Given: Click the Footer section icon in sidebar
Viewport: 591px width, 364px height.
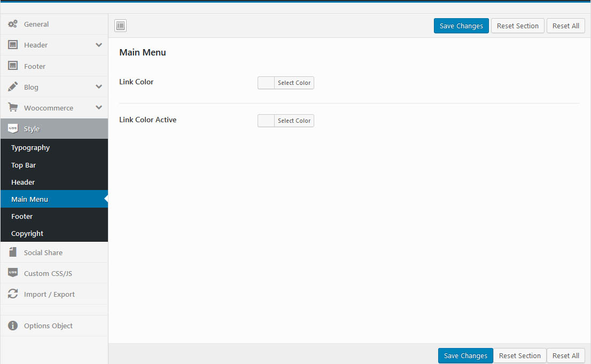Looking at the screenshot, I should (x=13, y=66).
